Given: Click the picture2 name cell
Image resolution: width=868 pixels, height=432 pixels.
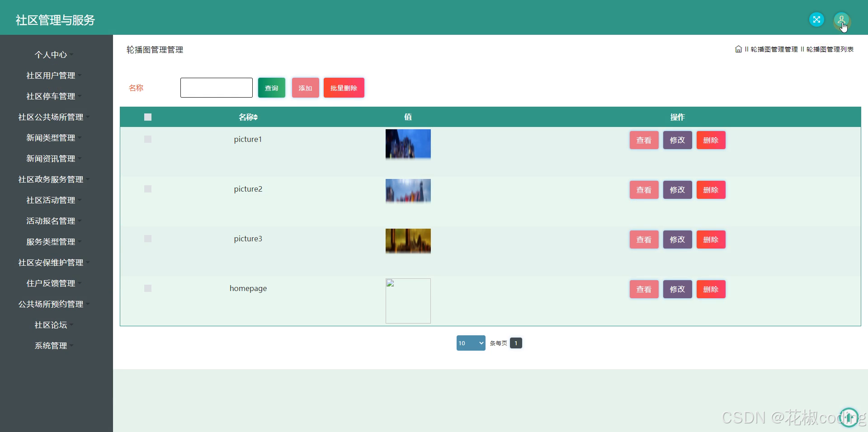Looking at the screenshot, I should click(248, 189).
